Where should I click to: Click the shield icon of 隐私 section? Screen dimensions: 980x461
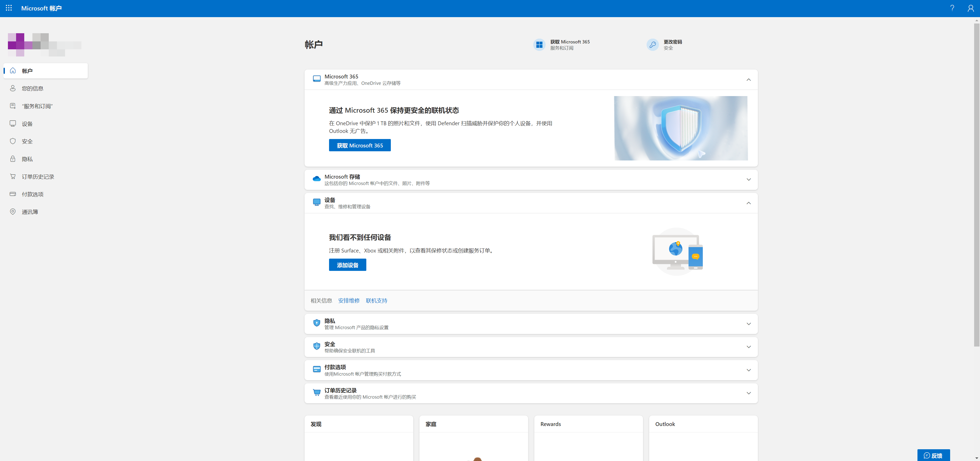coord(317,323)
